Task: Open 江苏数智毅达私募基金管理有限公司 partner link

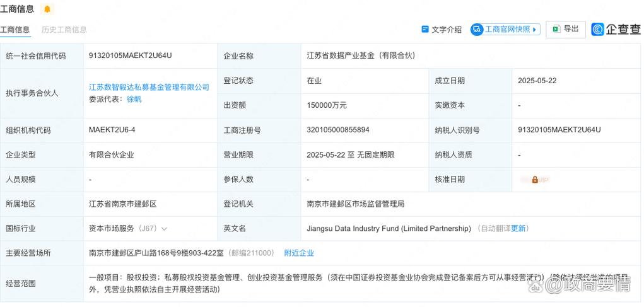Action: tap(149, 87)
